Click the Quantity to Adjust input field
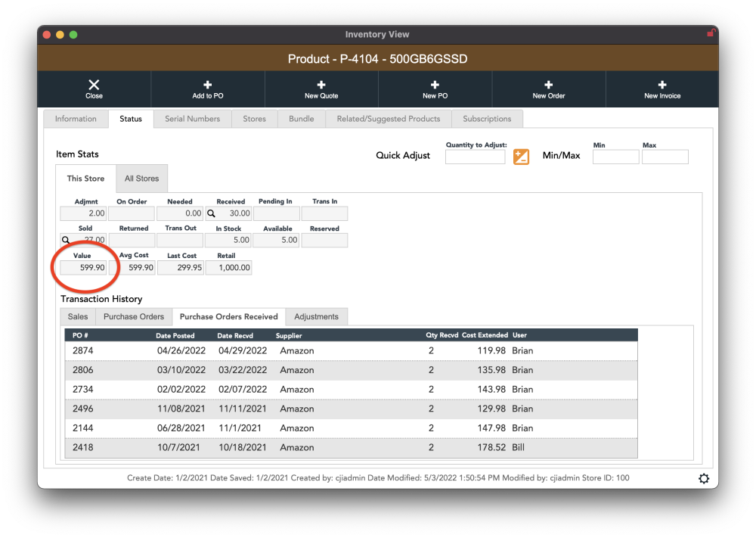This screenshot has height=538, width=756. tap(475, 157)
